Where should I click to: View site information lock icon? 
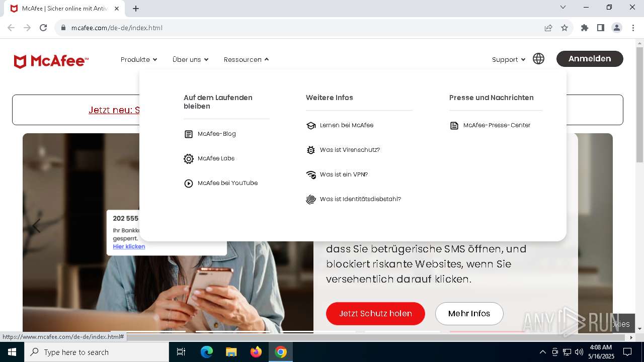click(63, 28)
